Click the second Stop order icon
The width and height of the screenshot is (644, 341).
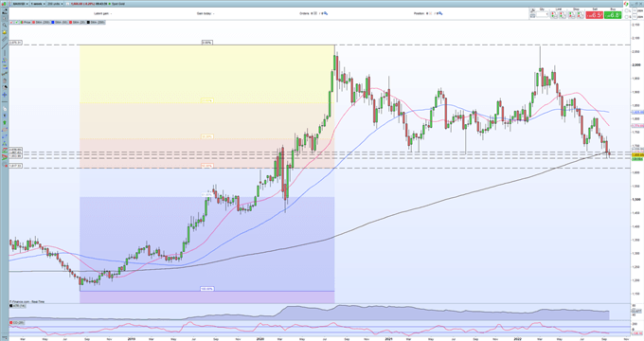(581, 15)
